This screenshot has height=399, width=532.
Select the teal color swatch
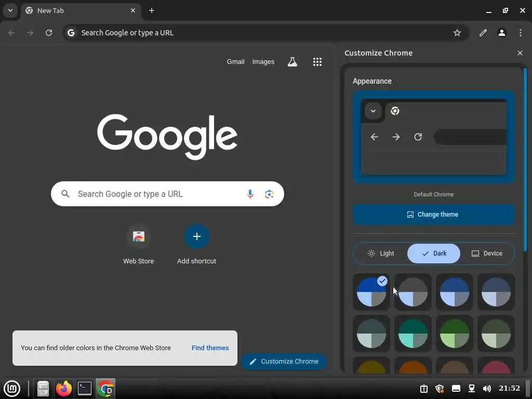click(413, 334)
